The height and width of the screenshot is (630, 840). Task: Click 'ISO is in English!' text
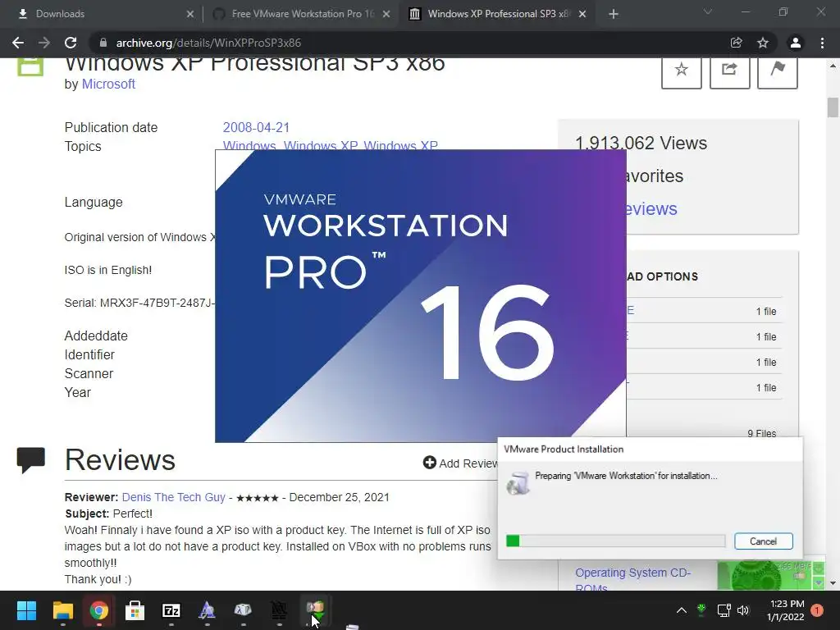108,270
